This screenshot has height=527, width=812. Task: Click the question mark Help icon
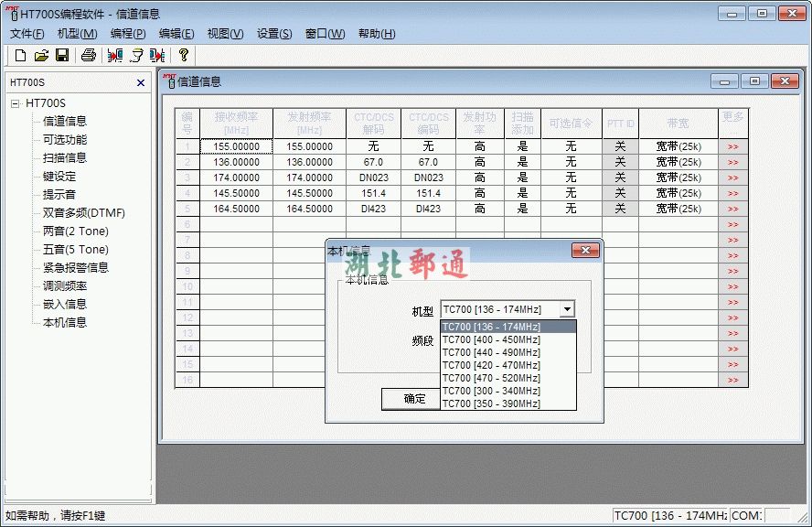click(184, 56)
